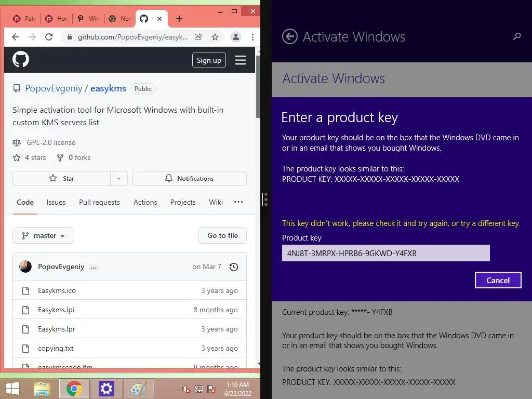Click the product key input field

tap(386, 253)
